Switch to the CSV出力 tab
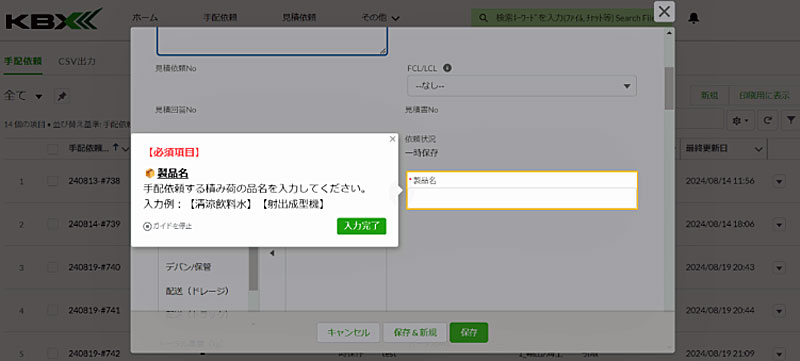 click(x=77, y=62)
